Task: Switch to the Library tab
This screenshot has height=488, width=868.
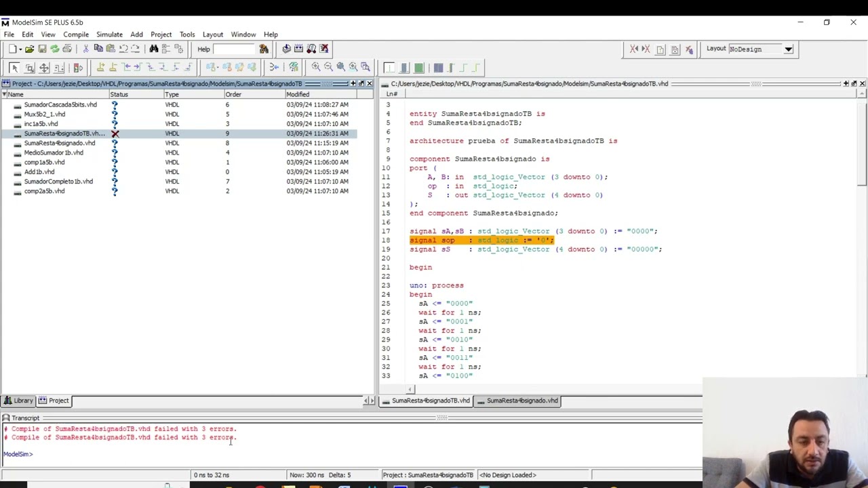Action: (18, 401)
